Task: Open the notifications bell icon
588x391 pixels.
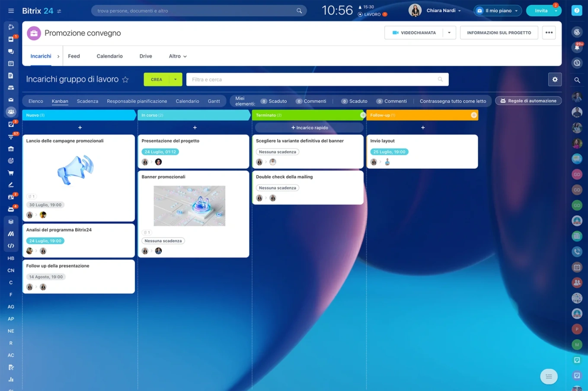Action: click(577, 48)
